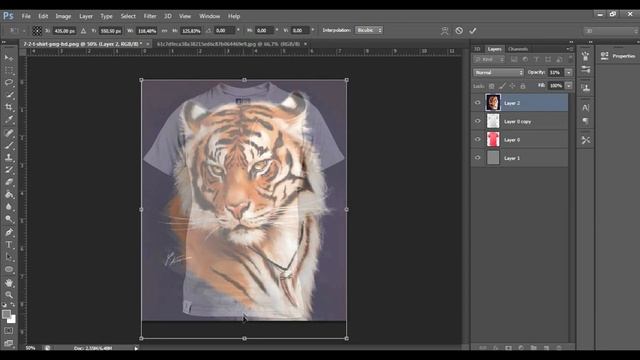
Task: Open the Interpolation Bicubic dropdown
Action: point(369,30)
